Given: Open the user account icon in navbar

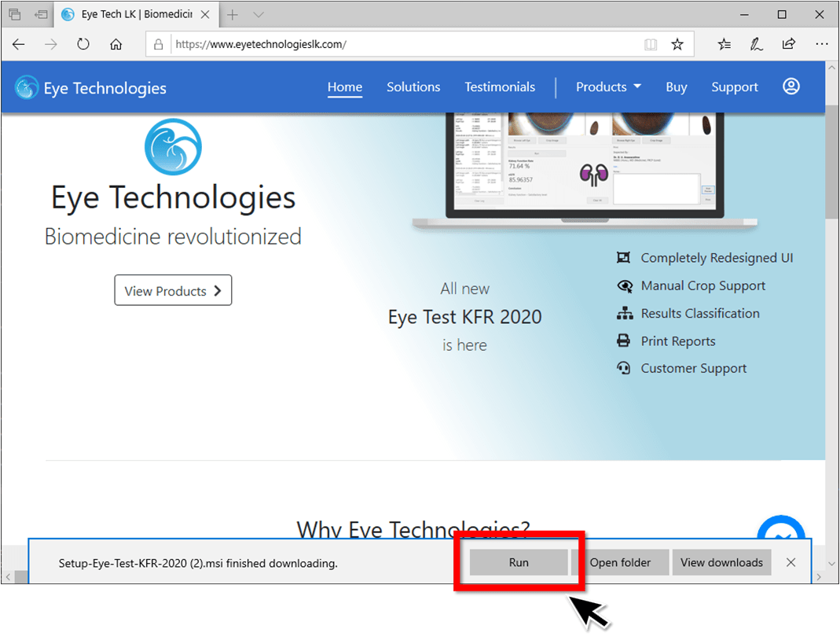Looking at the screenshot, I should (x=791, y=86).
